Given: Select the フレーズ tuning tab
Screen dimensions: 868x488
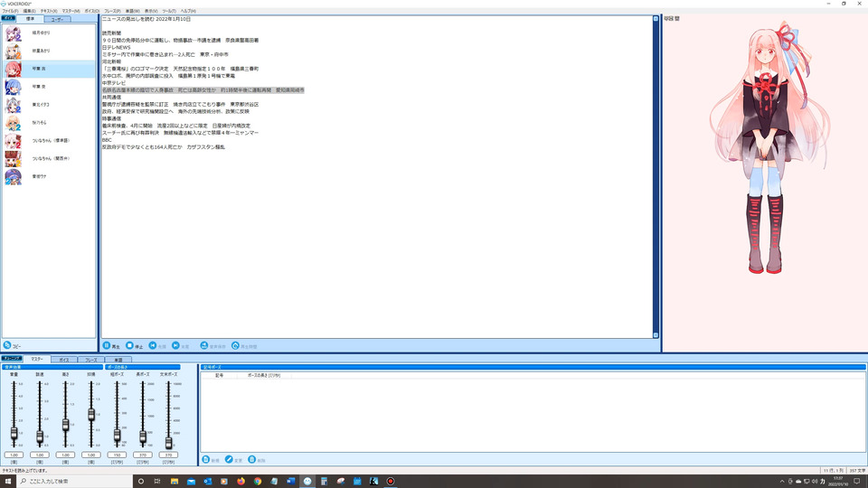Looking at the screenshot, I should tap(90, 360).
